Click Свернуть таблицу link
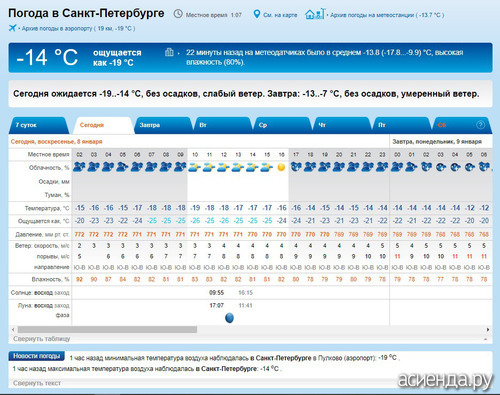Screen dimensions: 500x395 (x=42, y=339)
